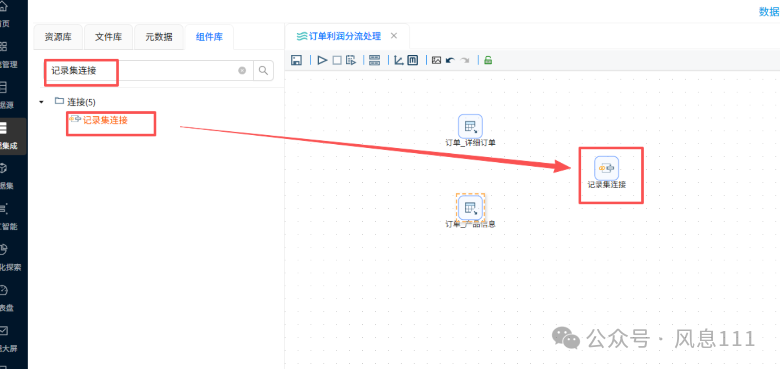Open the 化探索 sidebar item
The image size is (780, 369).
coord(10,258)
